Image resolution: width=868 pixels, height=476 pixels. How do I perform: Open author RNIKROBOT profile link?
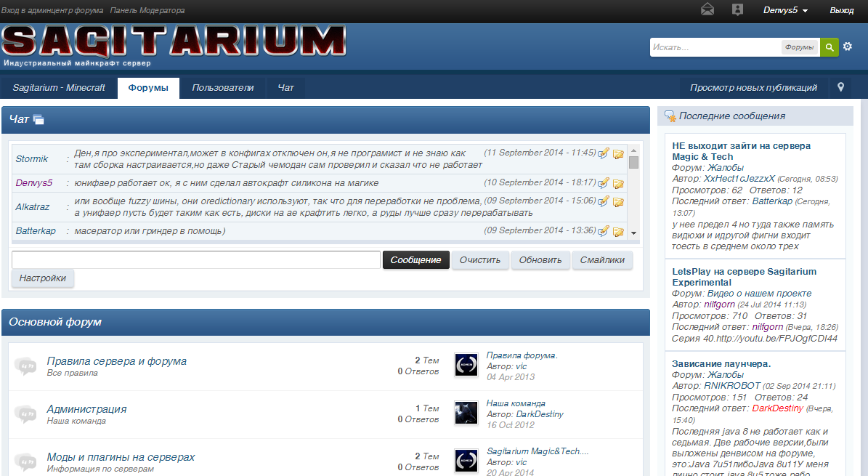pyautogui.click(x=732, y=386)
